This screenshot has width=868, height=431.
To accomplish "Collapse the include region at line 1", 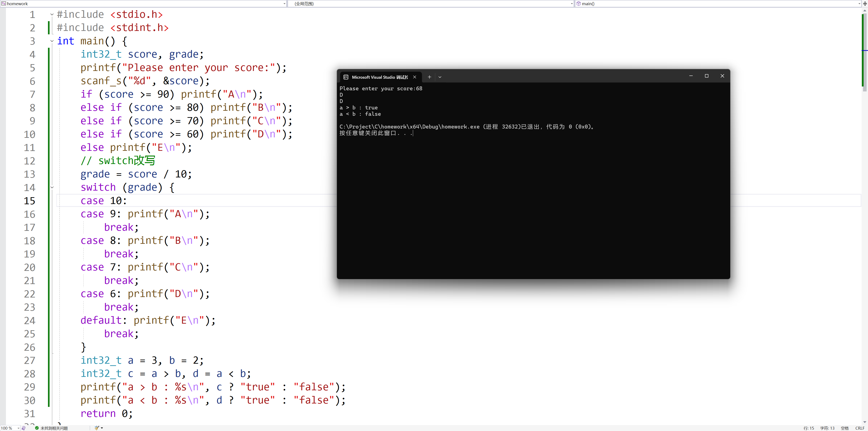I will [x=52, y=15].
